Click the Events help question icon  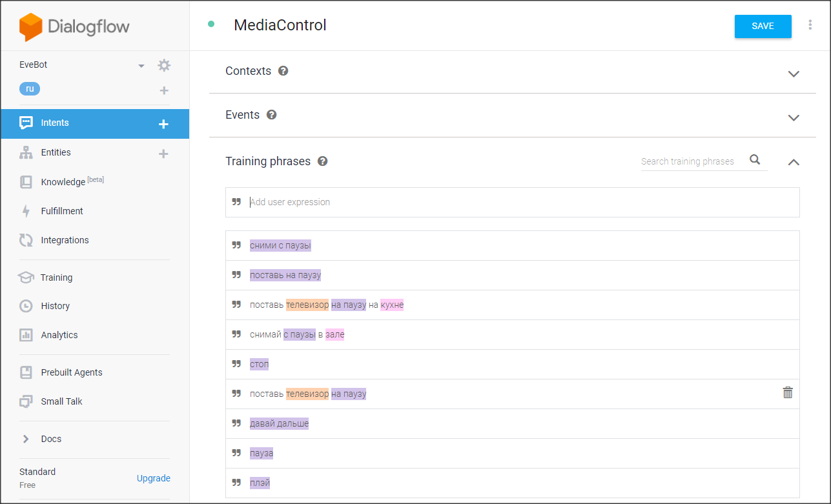point(272,115)
